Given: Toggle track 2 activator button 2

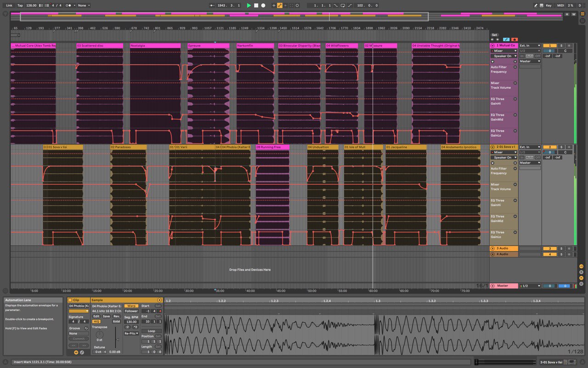Looking at the screenshot, I should click(x=549, y=147).
